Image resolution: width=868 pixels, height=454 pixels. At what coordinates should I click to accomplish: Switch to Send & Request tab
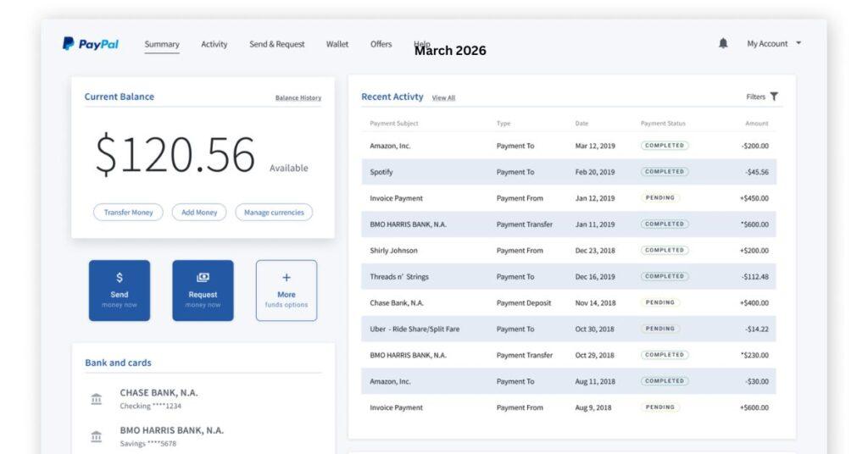[276, 44]
